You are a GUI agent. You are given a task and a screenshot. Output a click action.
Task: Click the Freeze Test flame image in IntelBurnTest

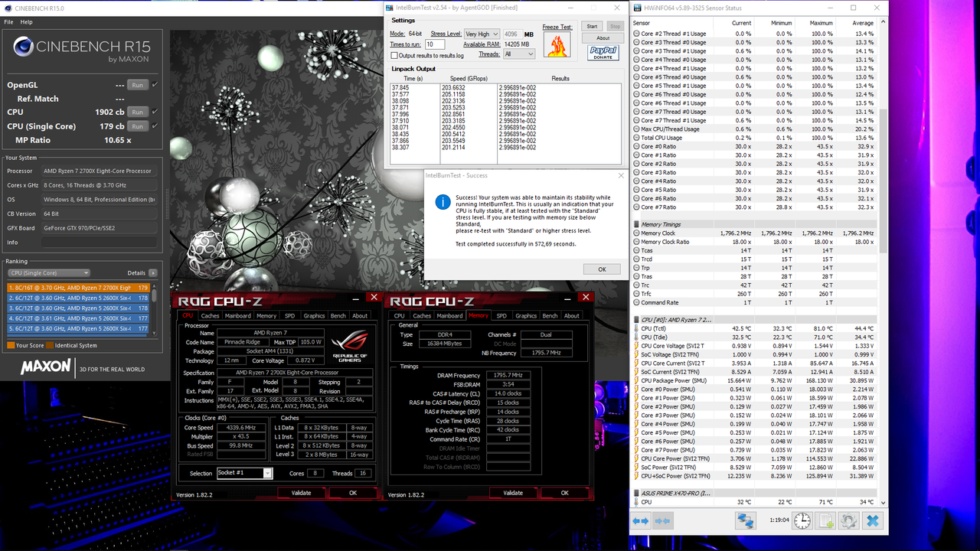pos(557,44)
